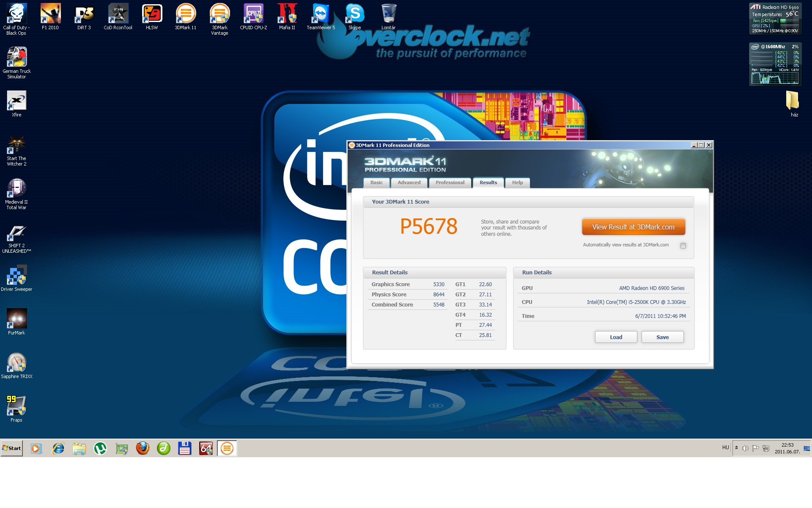Open the Help tab in 3DMark

[x=517, y=183]
